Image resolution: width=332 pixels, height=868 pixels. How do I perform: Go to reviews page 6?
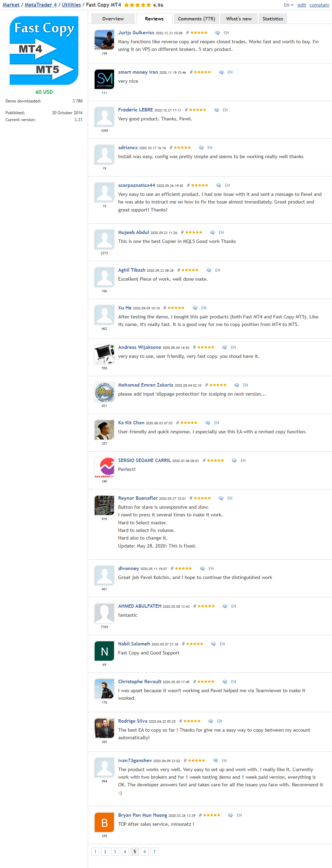point(145,852)
